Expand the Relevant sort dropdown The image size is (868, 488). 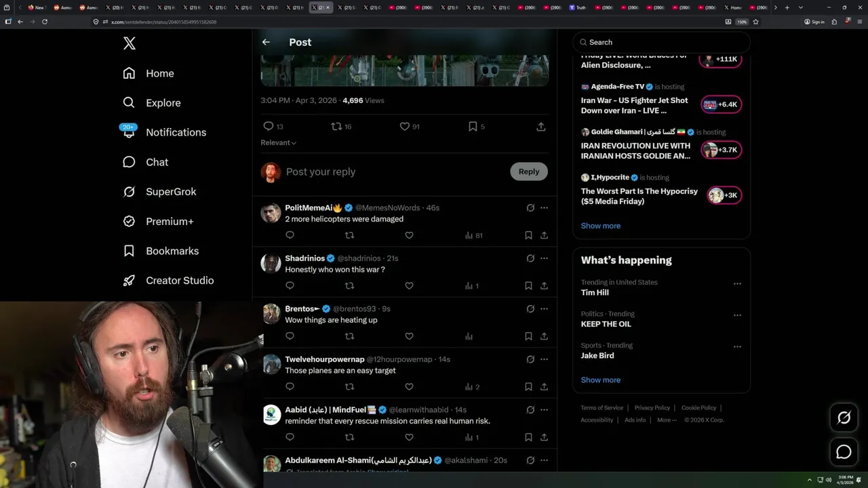(279, 142)
